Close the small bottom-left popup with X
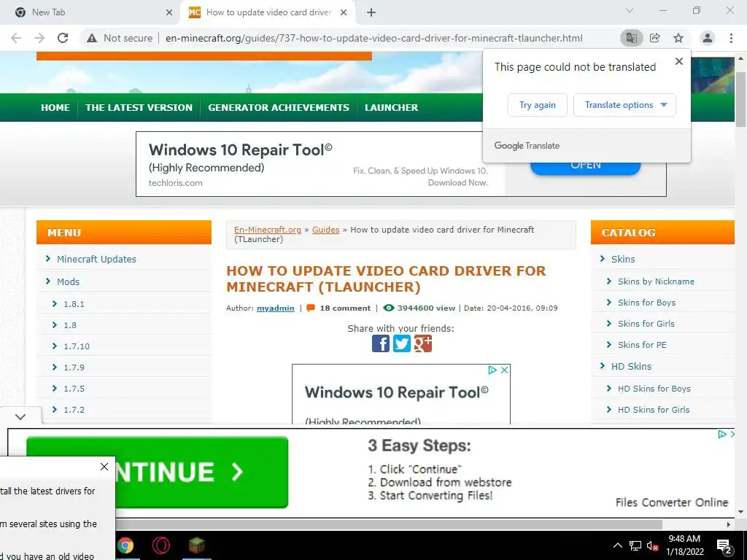 point(104,467)
